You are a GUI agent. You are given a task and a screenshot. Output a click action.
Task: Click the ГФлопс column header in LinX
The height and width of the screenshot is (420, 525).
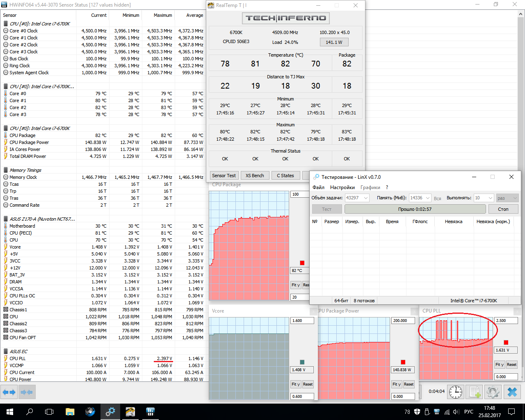420,221
